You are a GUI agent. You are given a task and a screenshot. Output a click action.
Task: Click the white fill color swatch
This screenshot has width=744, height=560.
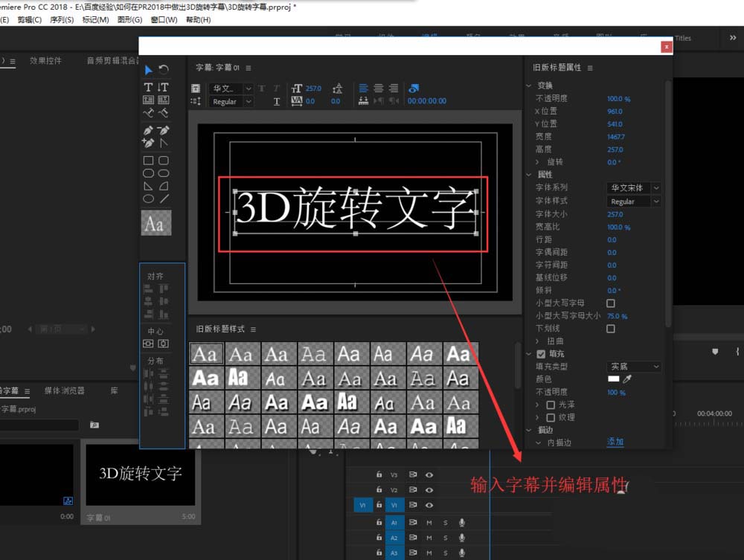pos(614,379)
